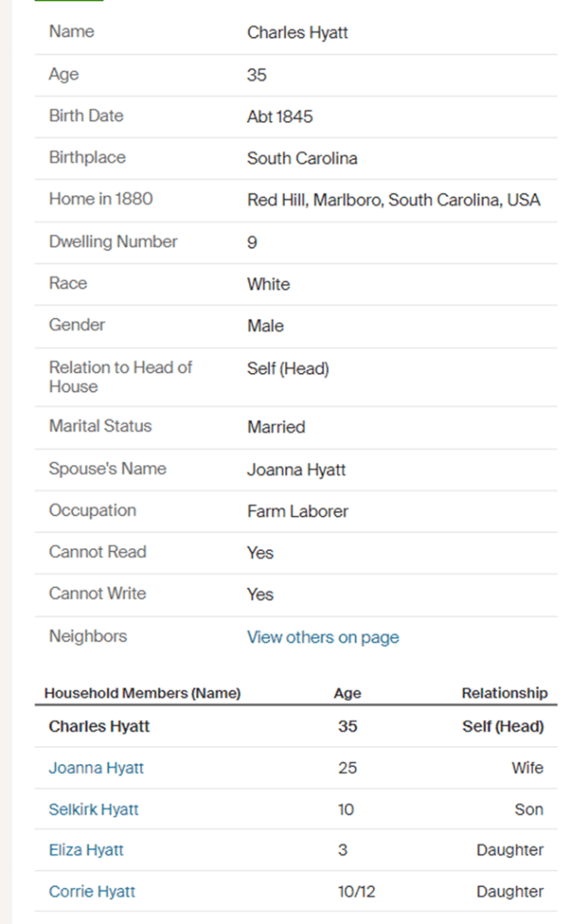
Task: Click the Farm Laborer occupation value
Action: (297, 511)
